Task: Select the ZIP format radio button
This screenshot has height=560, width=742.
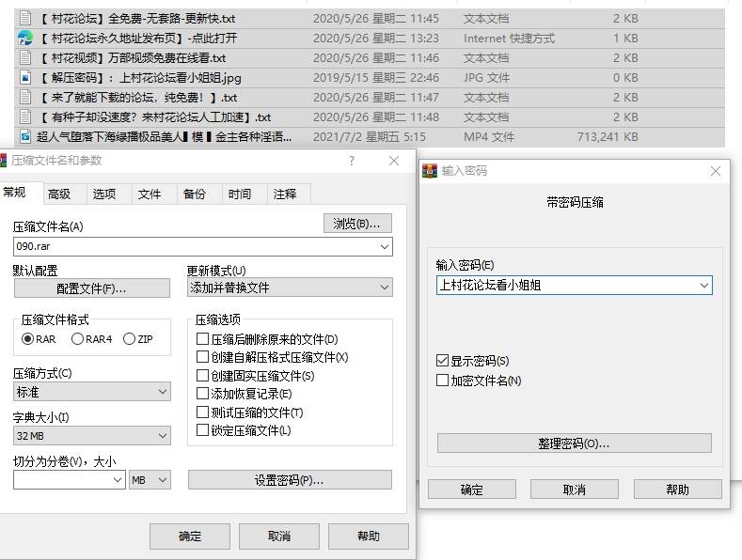Action: (x=129, y=339)
